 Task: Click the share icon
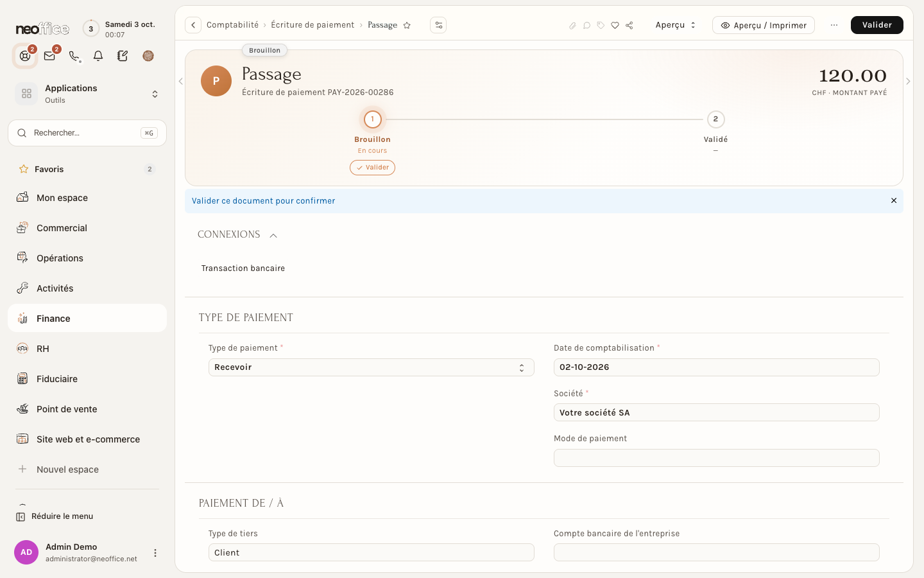[629, 26]
